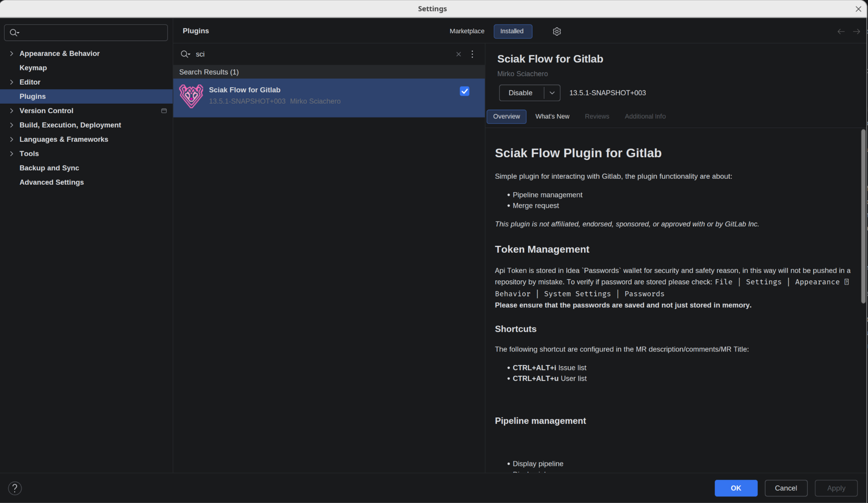Open the help question mark button
This screenshot has width=868, height=503.
coord(15,488)
